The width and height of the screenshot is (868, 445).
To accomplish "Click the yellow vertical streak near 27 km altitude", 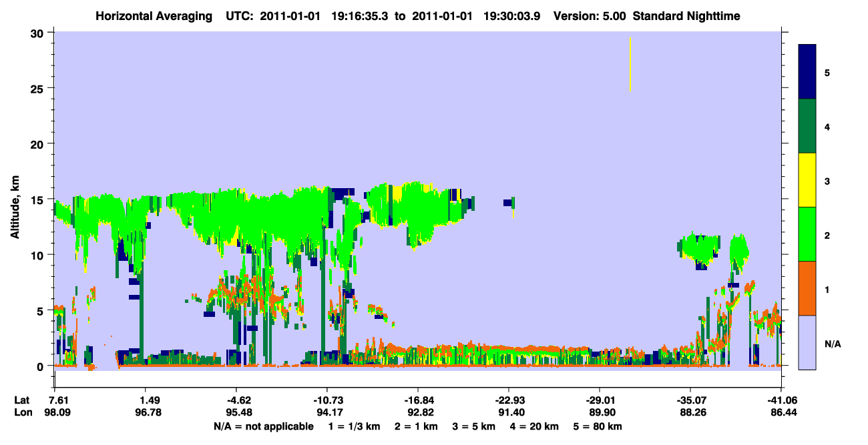I will pyautogui.click(x=630, y=65).
